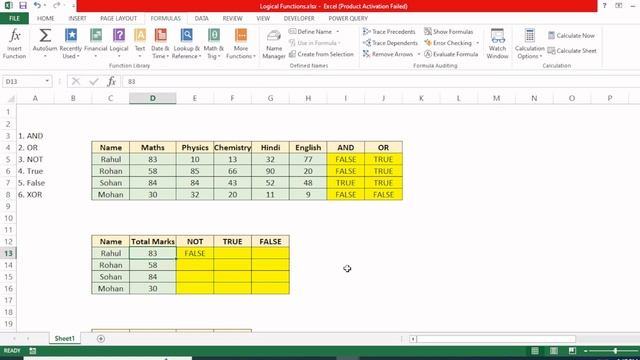The image size is (640, 360).
Task: Select row 13 header
Action: pyautogui.click(x=8, y=253)
